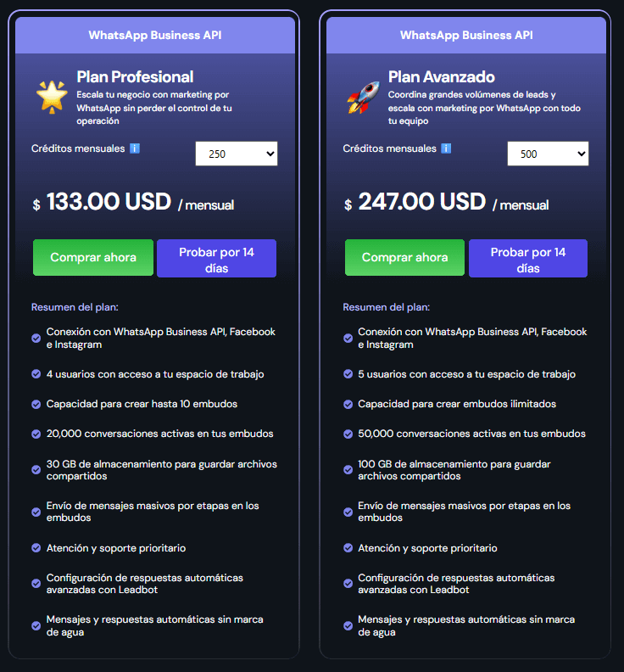Click checkmark beside Plan Profesional 'Atención y soporte prioritario'
Image resolution: width=624 pixels, height=672 pixels.
coord(36,548)
